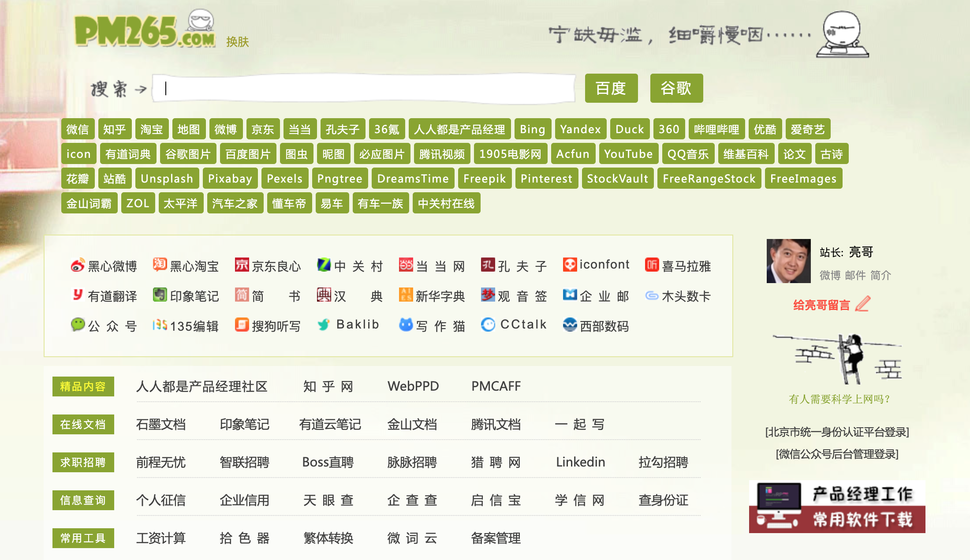
Task: Open the 产品经理工作常用软件下载 banner
Action: point(837,507)
